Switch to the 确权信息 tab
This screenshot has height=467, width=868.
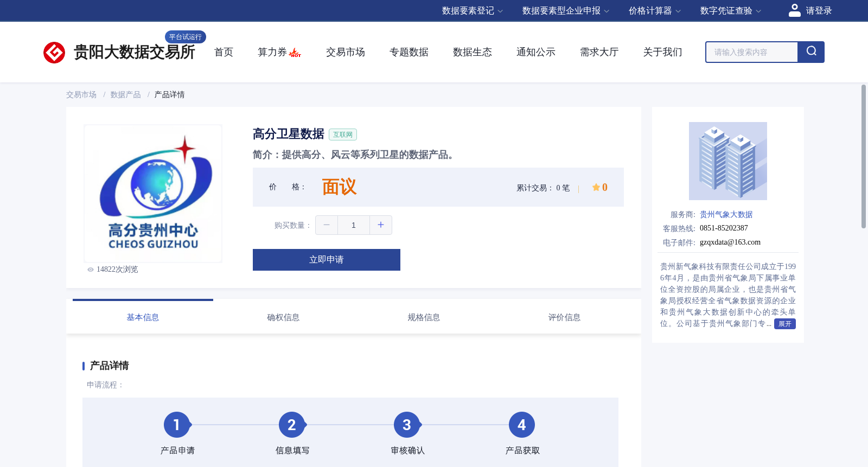point(283,317)
